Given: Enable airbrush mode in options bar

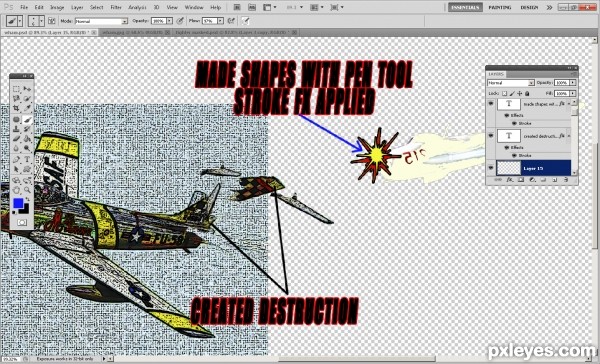Looking at the screenshot, I should 232,21.
